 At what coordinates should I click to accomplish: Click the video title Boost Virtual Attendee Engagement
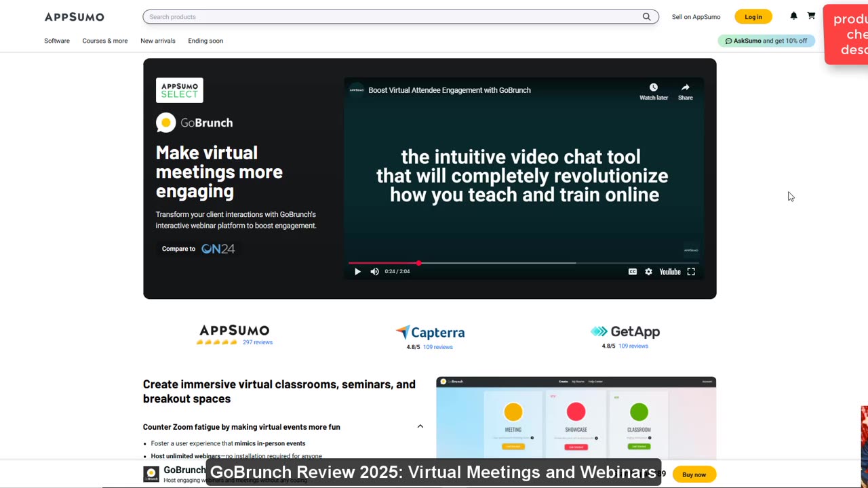(450, 90)
